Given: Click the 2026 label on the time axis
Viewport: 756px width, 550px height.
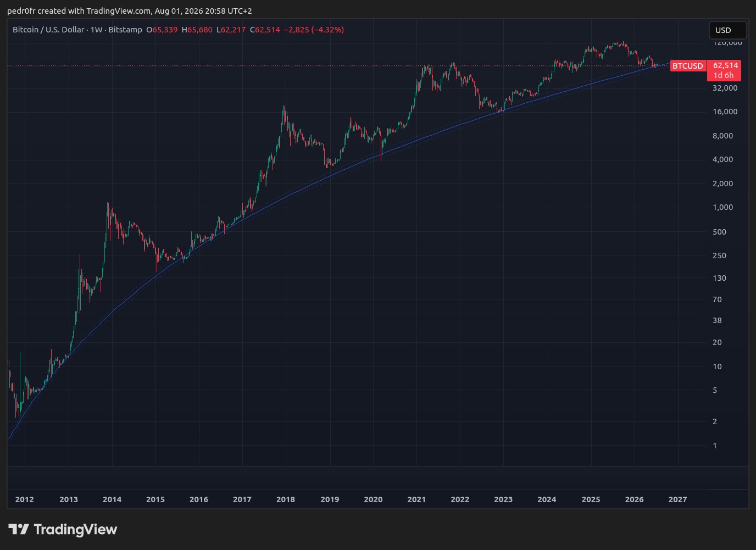Looking at the screenshot, I should click(635, 499).
